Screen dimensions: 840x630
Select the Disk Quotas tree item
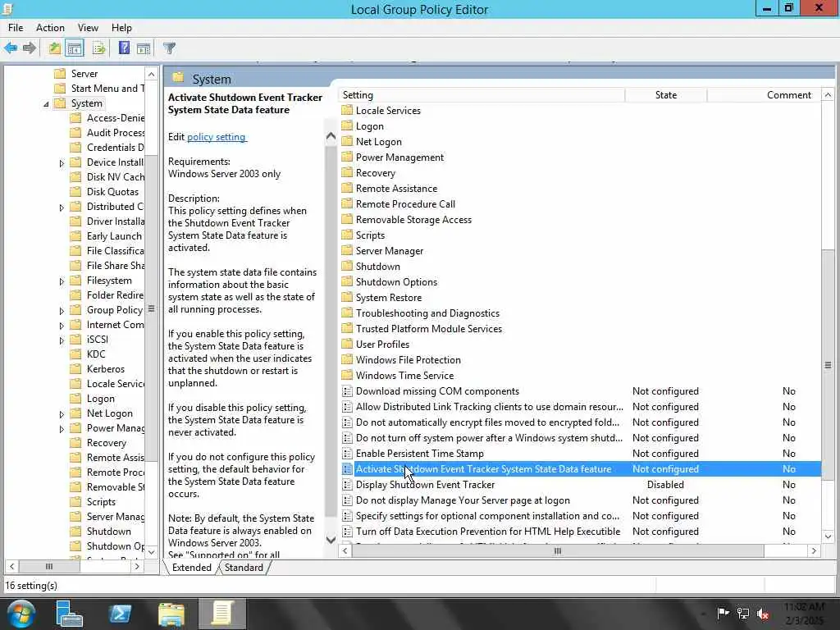112,192
